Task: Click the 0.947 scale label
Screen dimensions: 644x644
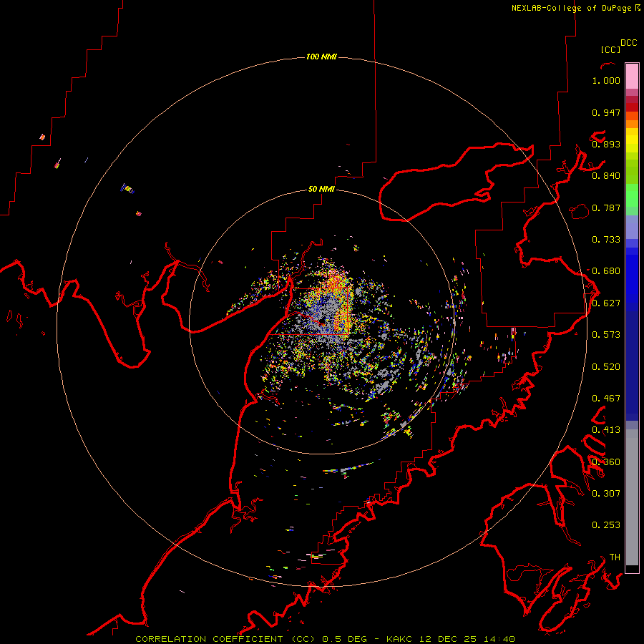Action: point(606,112)
